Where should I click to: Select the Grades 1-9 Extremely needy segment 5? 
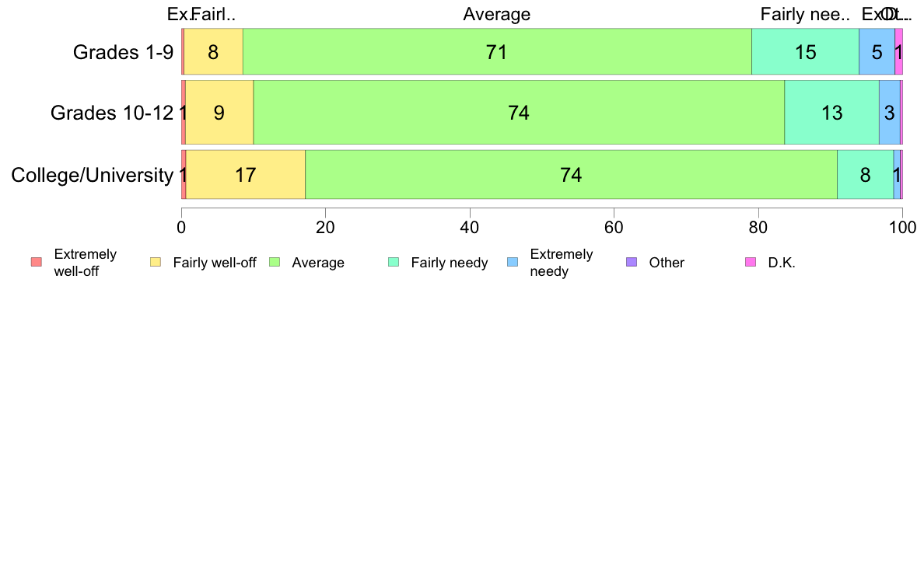[x=877, y=51]
